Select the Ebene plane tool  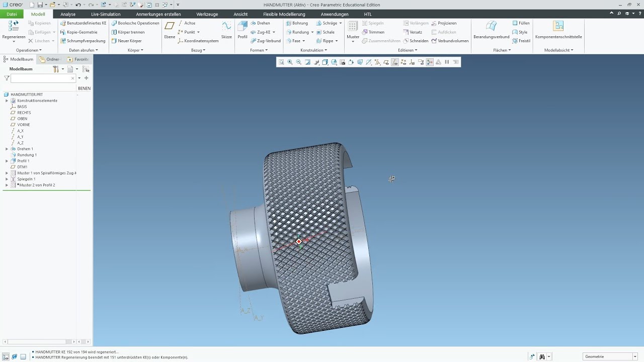pos(170,30)
